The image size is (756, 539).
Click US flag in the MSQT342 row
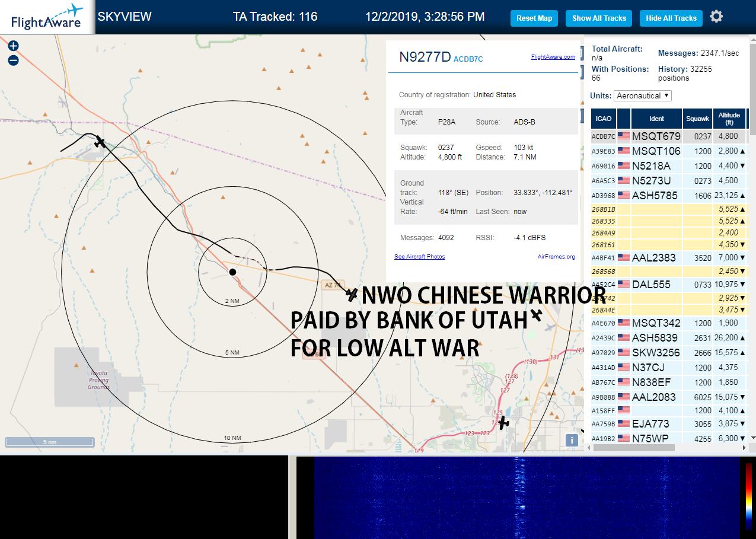tap(624, 323)
